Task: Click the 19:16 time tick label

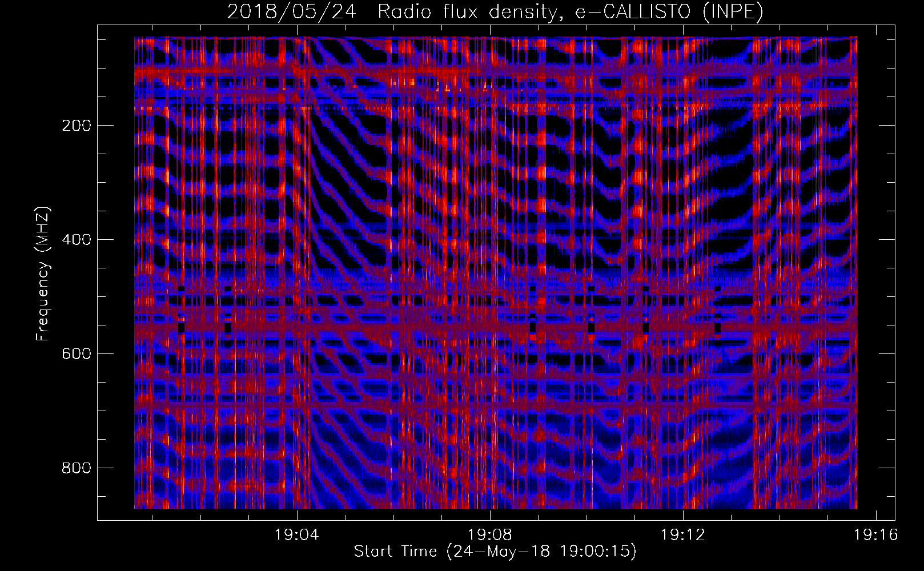Action: (876, 535)
